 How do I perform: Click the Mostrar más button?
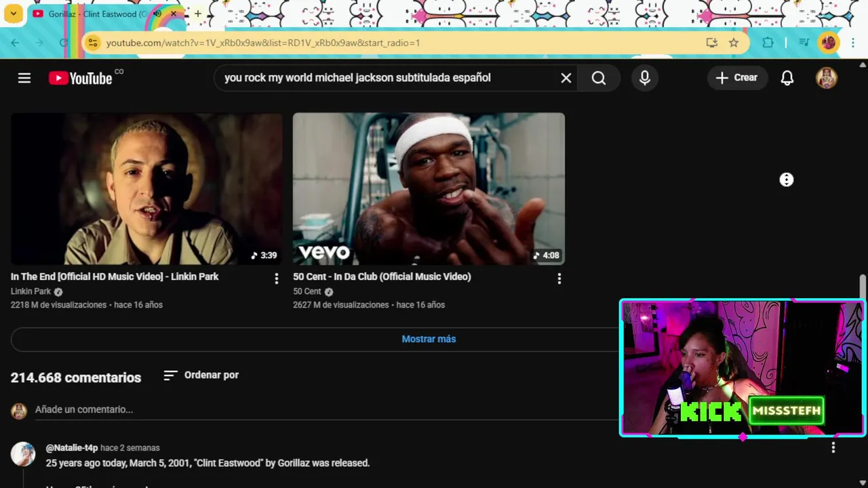tap(429, 339)
